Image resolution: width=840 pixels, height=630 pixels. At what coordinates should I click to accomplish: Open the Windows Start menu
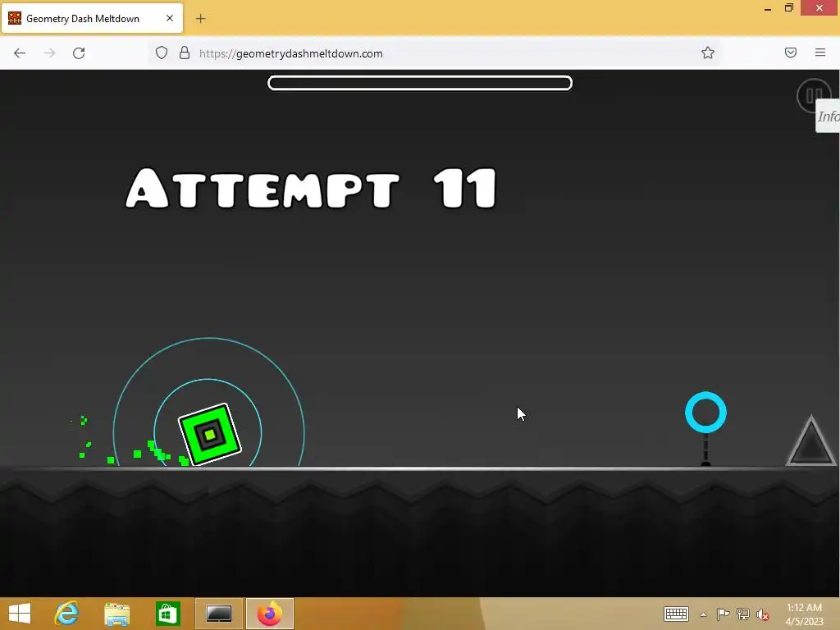point(20,614)
